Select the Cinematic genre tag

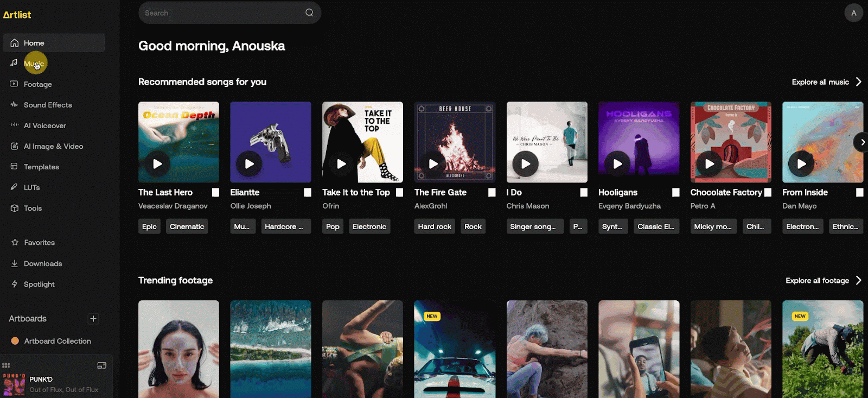coord(187,226)
